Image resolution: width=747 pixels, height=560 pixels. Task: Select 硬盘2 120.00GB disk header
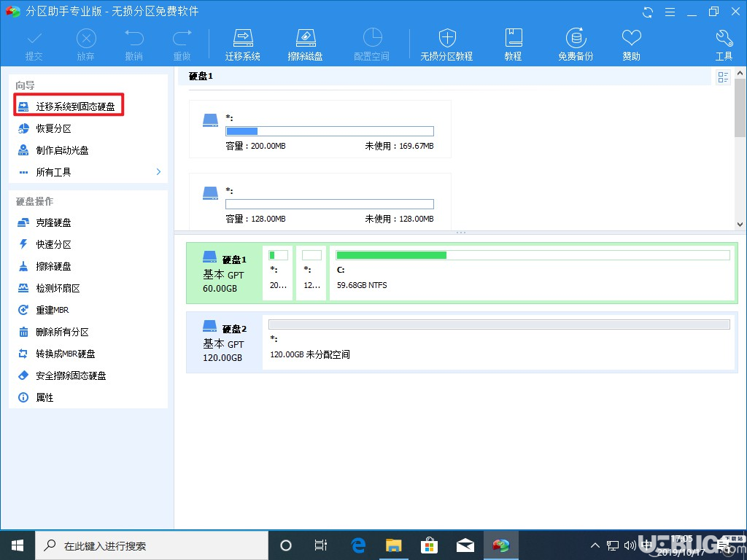[x=225, y=343]
